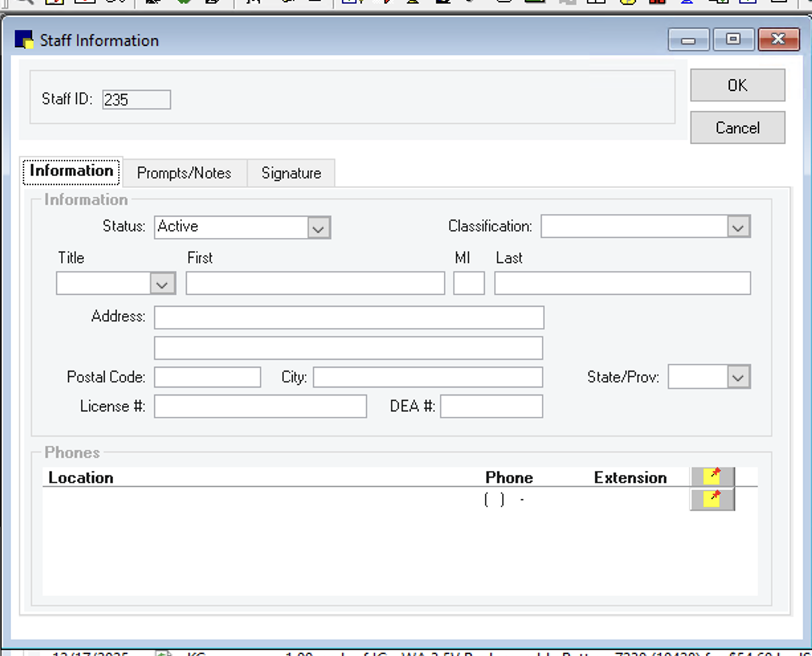Click the Staff Information title bar icon

pyautogui.click(x=24, y=40)
